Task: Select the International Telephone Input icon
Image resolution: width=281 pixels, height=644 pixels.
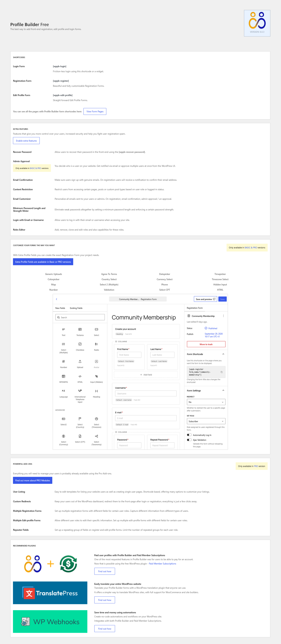Action: 80,391
